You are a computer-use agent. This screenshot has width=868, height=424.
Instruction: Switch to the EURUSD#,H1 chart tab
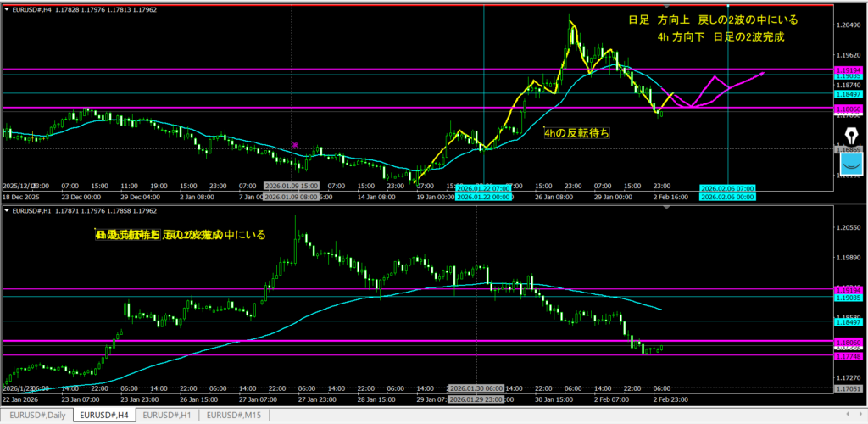(x=169, y=416)
